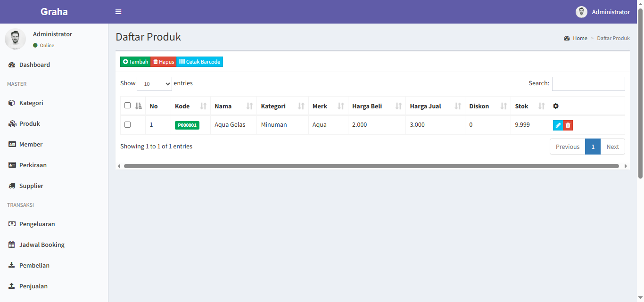Check the select-all checkbox in header

point(127,106)
